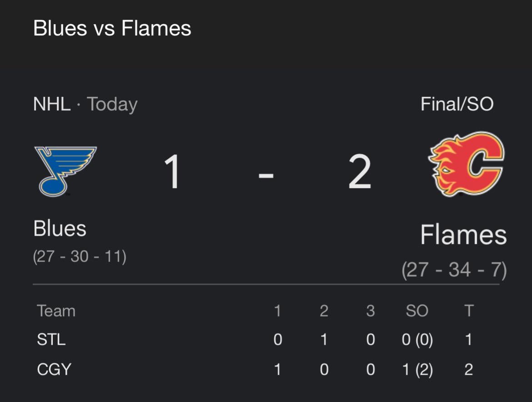The height and width of the screenshot is (402, 532).
Task: Click the SO column header
Action: click(417, 311)
